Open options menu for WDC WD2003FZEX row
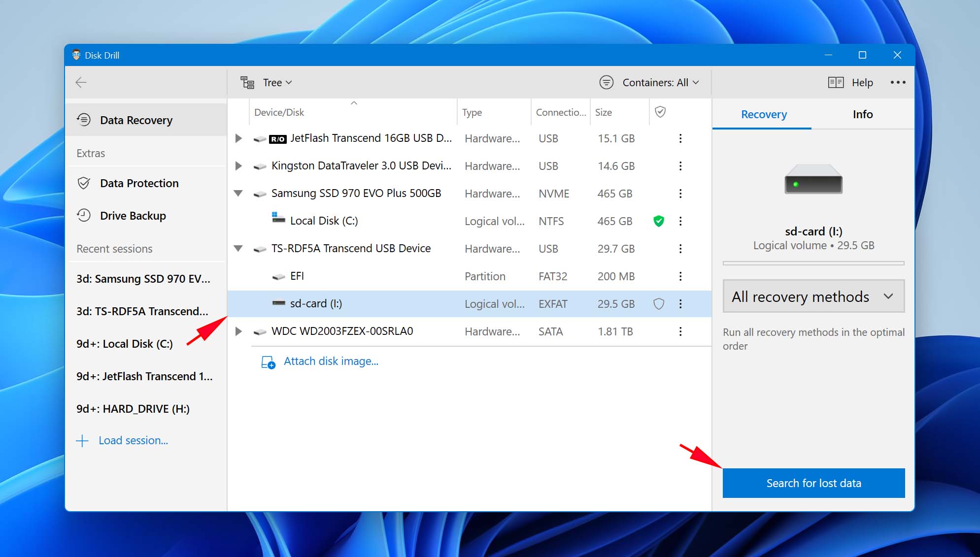This screenshot has width=980, height=557. (x=680, y=331)
